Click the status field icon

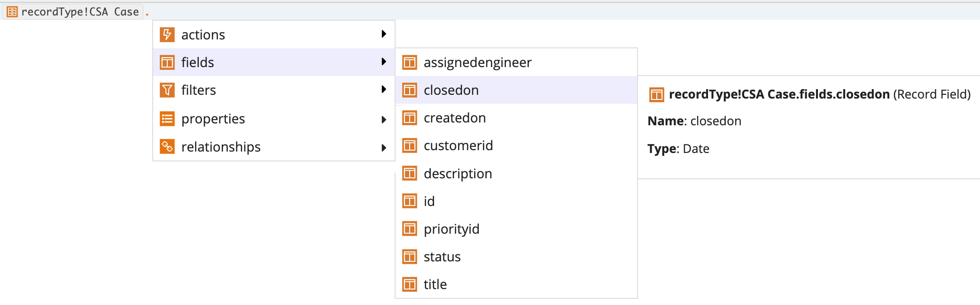click(x=410, y=256)
